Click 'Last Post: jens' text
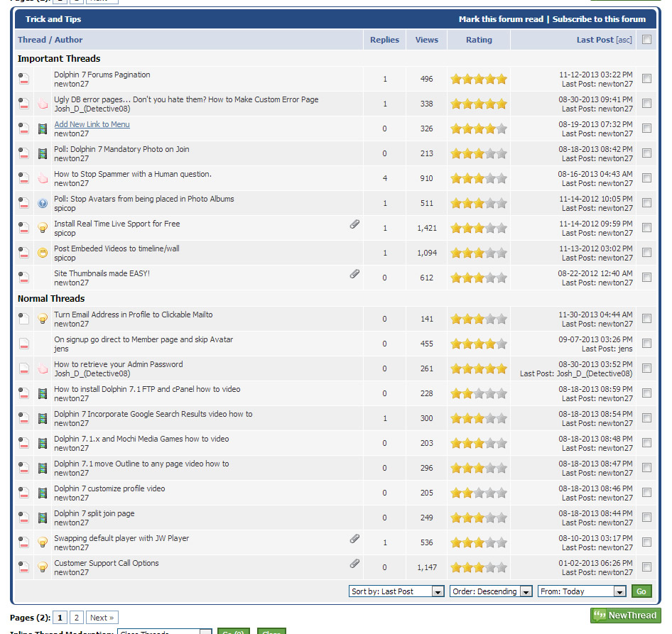Screen dimensions: 672x634 click(x=607, y=349)
